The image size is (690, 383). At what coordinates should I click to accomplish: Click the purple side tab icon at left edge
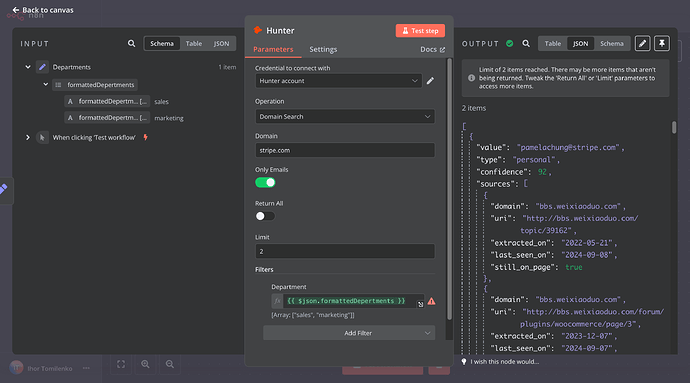click(x=4, y=189)
